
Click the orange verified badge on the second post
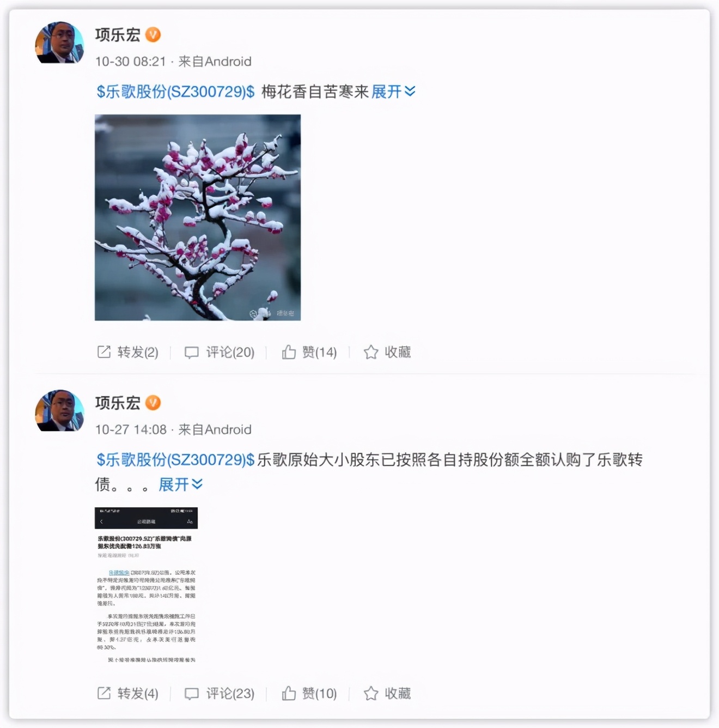pos(154,403)
